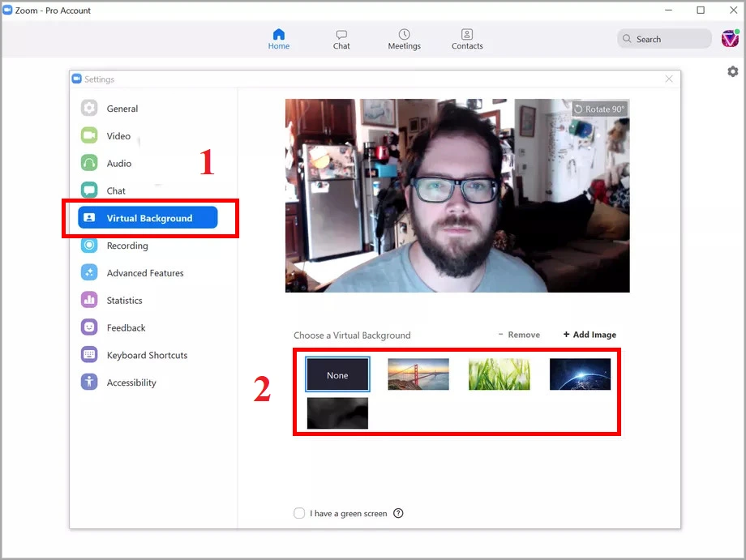The image size is (746, 560).
Task: Open the Keyboard Shortcuts icon
Action: pos(88,355)
